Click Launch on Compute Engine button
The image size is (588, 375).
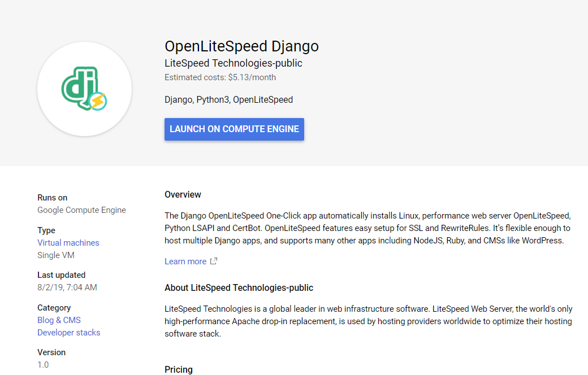(x=234, y=129)
